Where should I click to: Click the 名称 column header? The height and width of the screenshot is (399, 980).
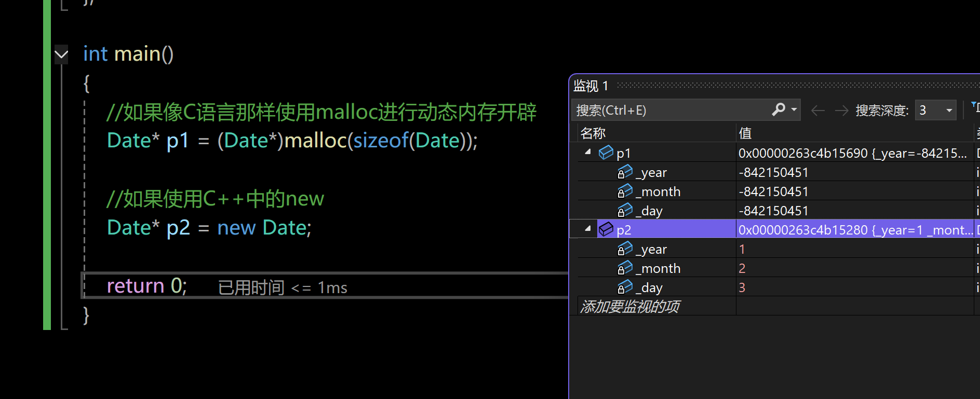tap(594, 133)
